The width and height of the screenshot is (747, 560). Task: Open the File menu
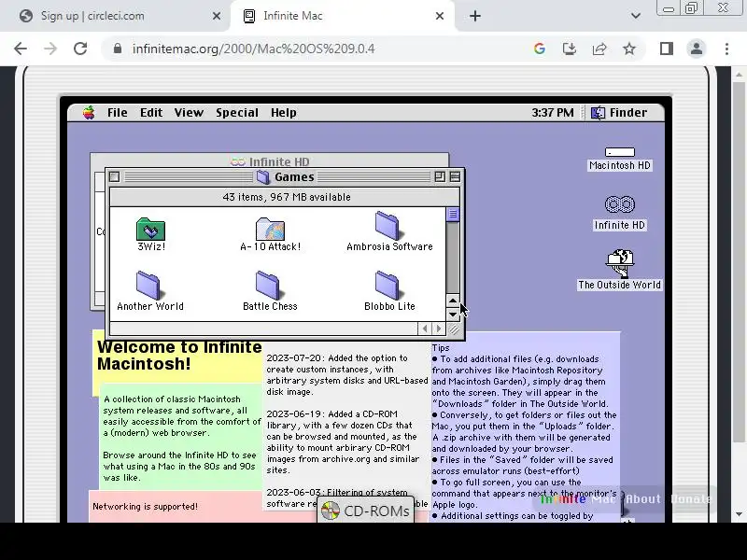[118, 113]
